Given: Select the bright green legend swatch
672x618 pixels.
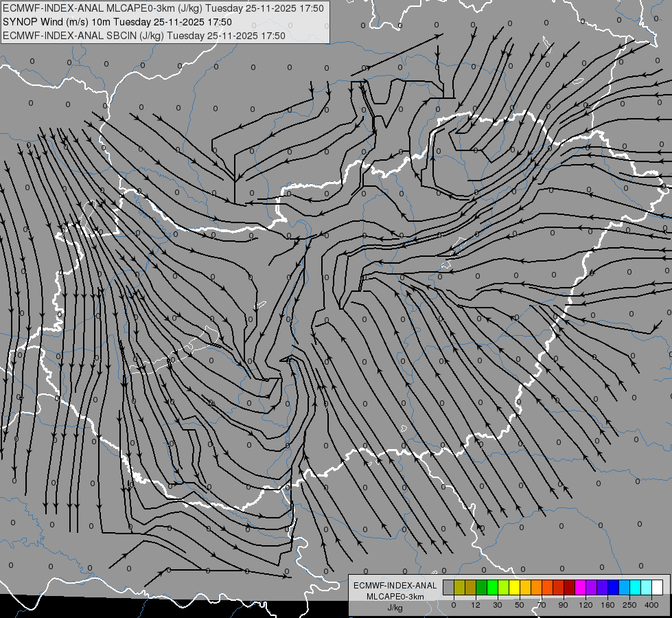Looking at the screenshot, I should (492, 587).
